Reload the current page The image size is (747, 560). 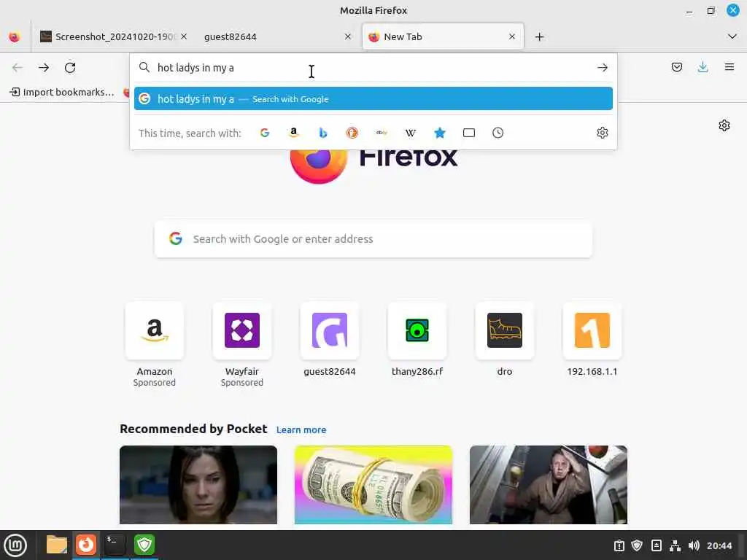click(70, 68)
